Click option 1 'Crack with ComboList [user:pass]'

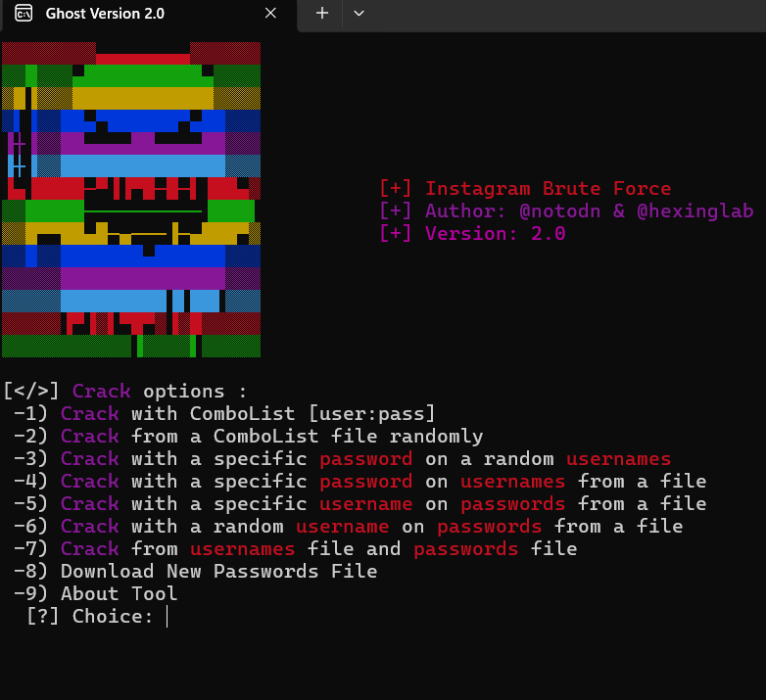[223, 414]
